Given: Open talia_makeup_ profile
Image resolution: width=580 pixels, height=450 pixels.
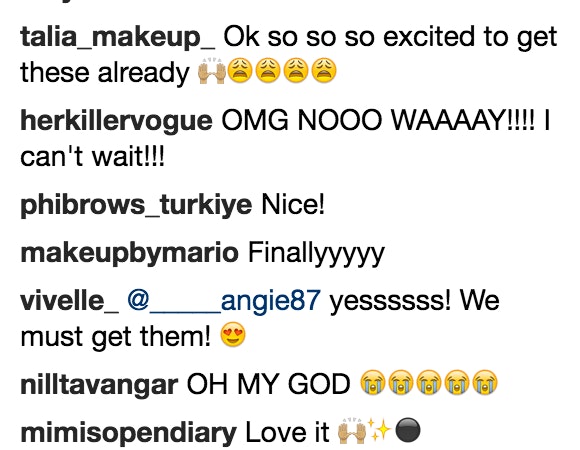Looking at the screenshot, I should (x=118, y=37).
